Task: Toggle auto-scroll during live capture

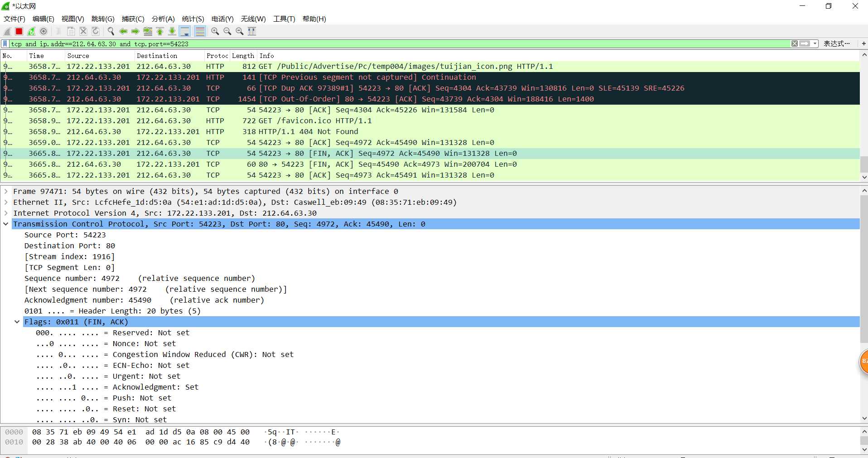Action: tap(185, 31)
